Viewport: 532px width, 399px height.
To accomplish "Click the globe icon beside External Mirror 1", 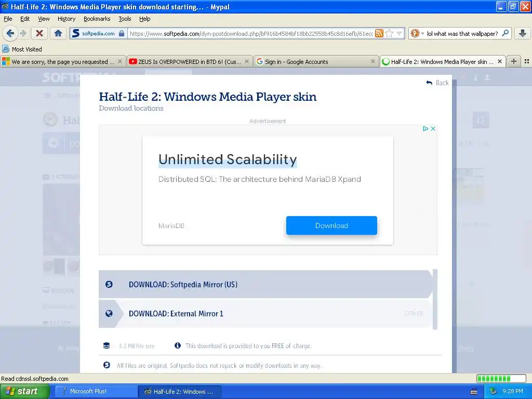I will coord(109,313).
